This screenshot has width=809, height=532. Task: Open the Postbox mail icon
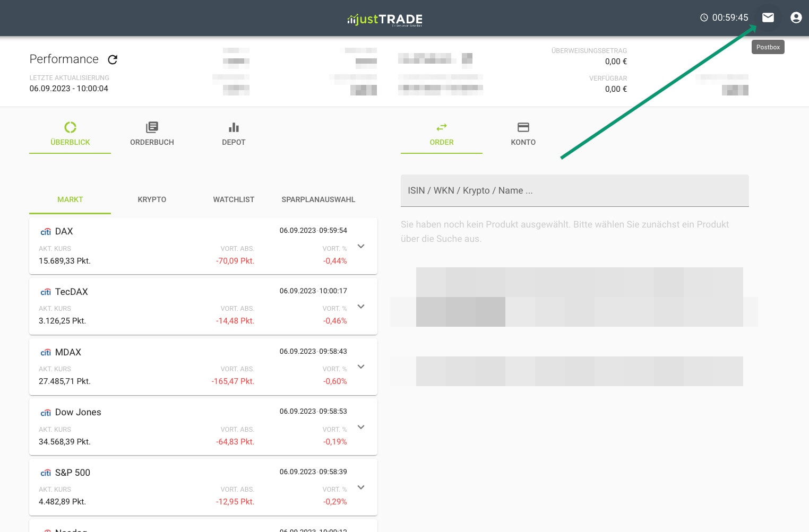tap(768, 18)
